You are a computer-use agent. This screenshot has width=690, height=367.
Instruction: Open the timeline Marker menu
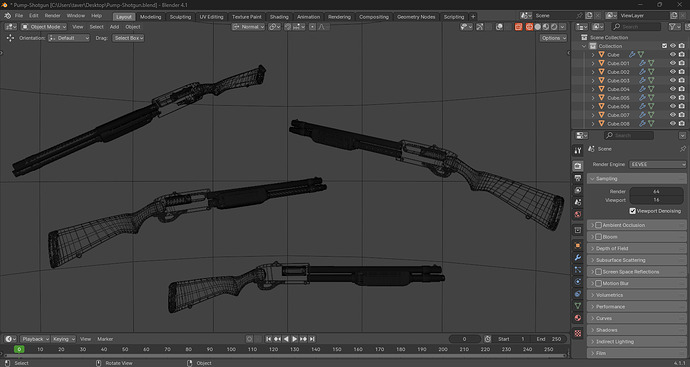pyautogui.click(x=105, y=339)
